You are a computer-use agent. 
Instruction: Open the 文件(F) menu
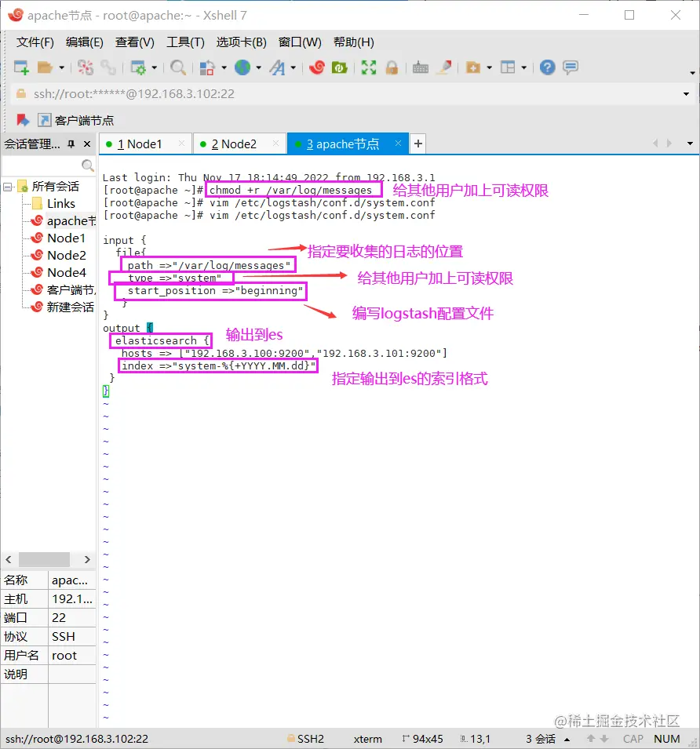pos(35,42)
